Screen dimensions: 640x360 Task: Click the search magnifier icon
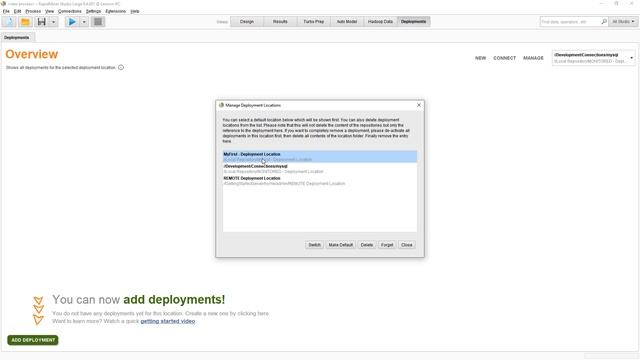click(604, 22)
